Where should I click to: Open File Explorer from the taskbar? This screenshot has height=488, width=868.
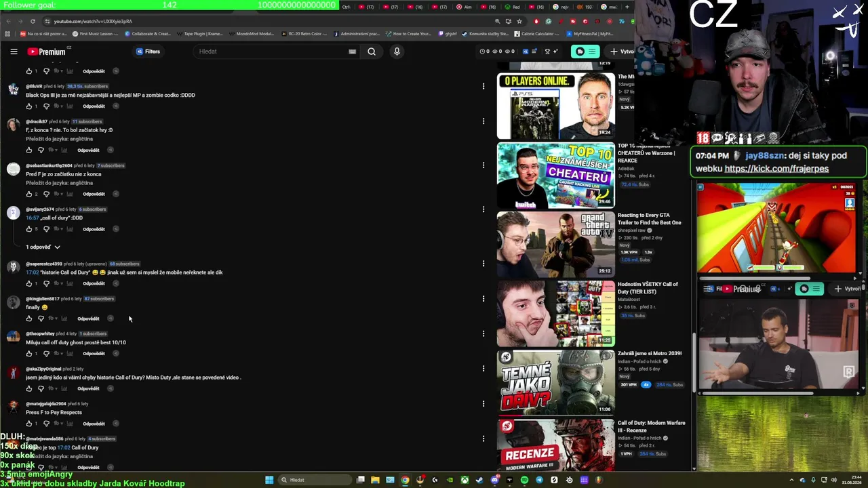point(375,480)
